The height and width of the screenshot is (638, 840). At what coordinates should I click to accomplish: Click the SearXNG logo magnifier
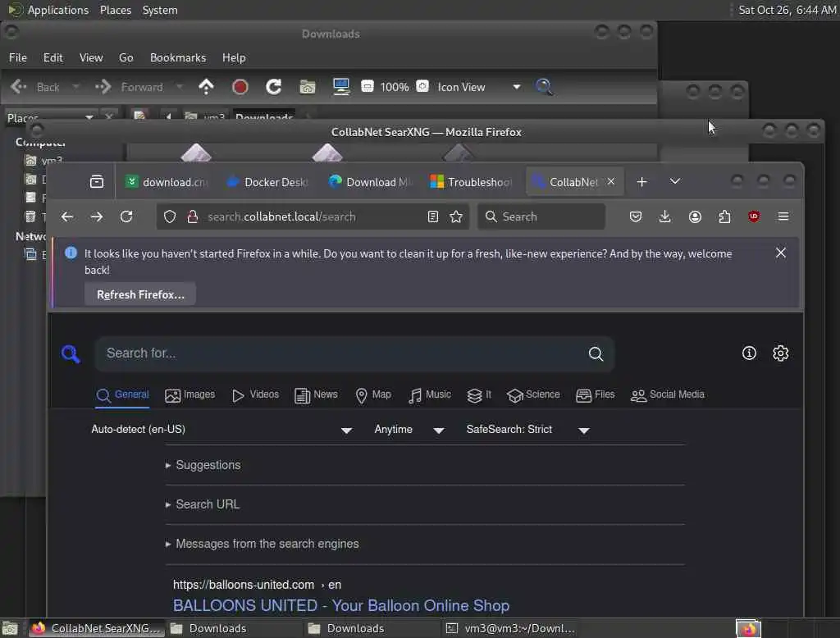(71, 353)
